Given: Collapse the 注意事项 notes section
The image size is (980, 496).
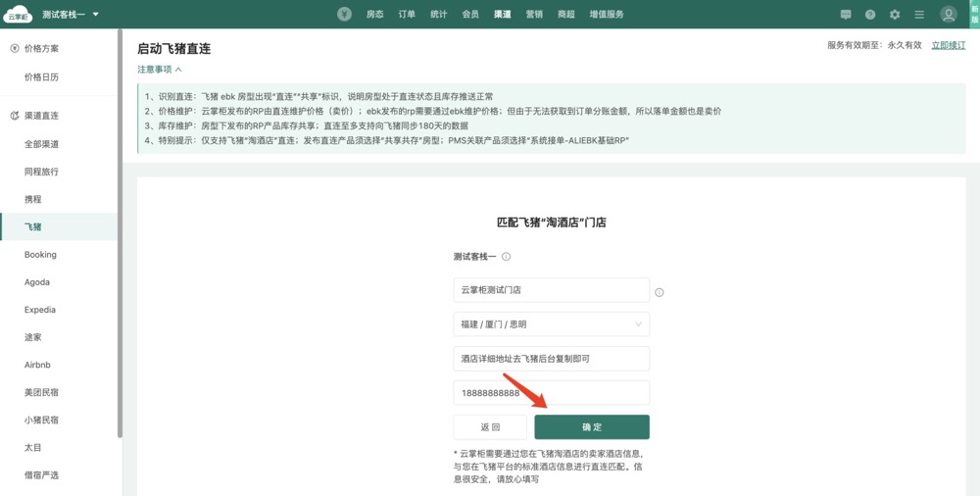Looking at the screenshot, I should pos(160,70).
